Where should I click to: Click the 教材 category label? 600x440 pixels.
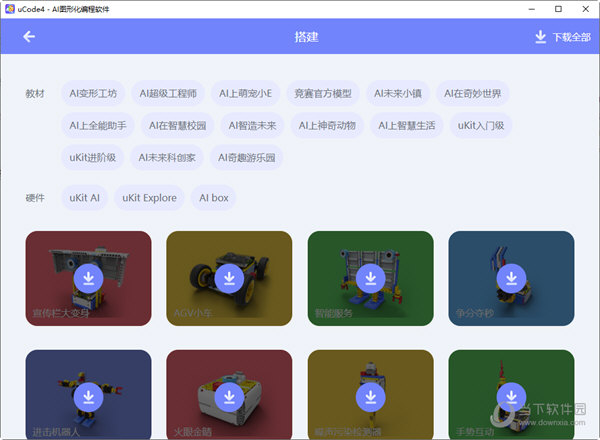point(35,93)
